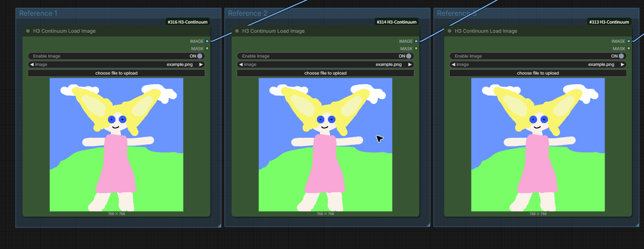Select previous image arrow in Reference 3 node
The height and width of the screenshot is (249, 644).
[x=453, y=65]
